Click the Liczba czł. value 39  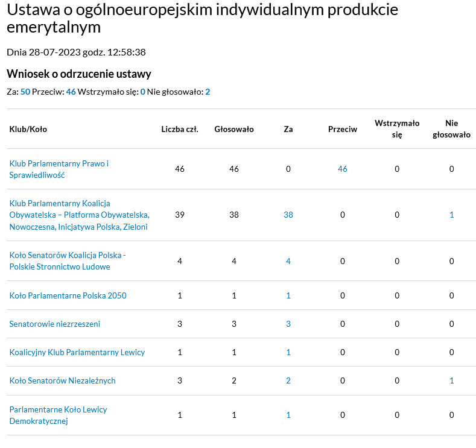(x=180, y=215)
